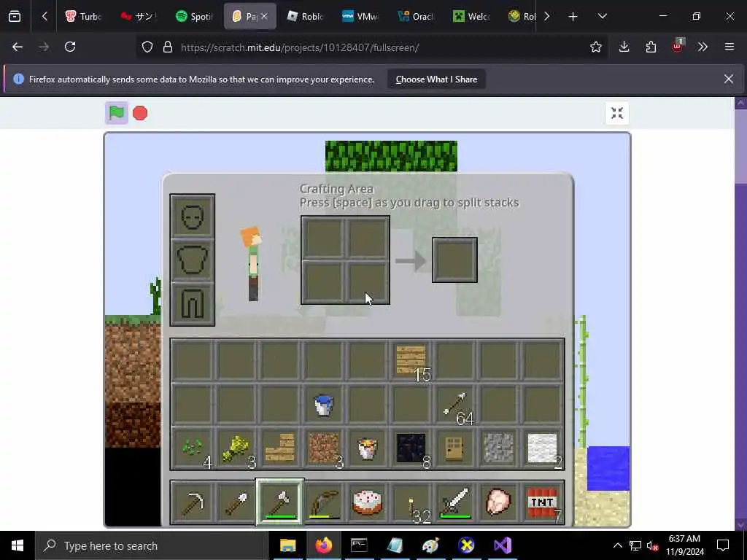Select the torch stack of 32

click(411, 503)
